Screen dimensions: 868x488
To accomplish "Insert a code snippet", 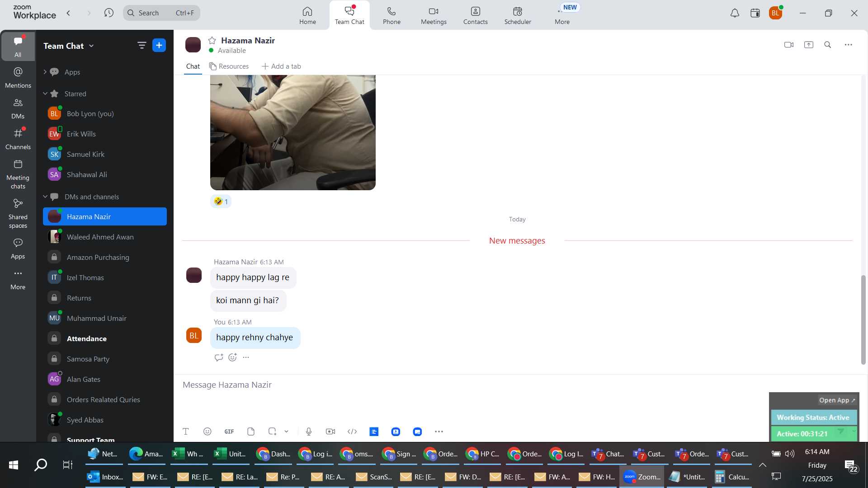I will point(352,432).
